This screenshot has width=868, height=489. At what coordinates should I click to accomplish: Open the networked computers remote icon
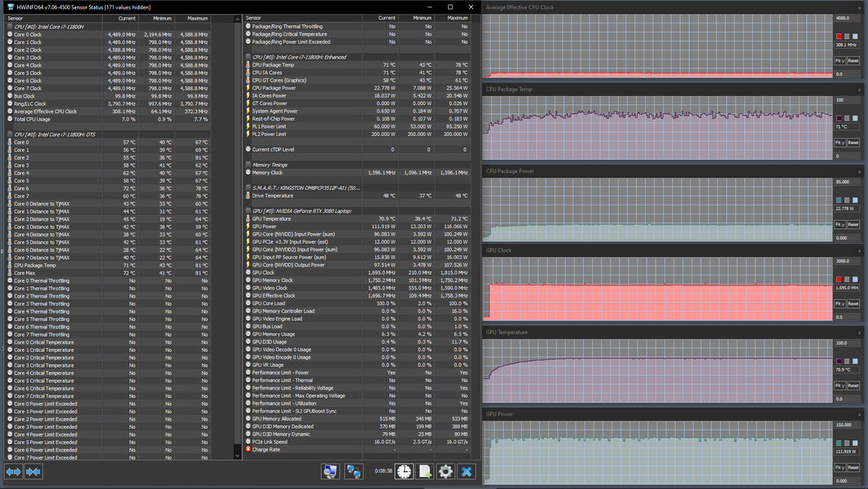pos(353,471)
